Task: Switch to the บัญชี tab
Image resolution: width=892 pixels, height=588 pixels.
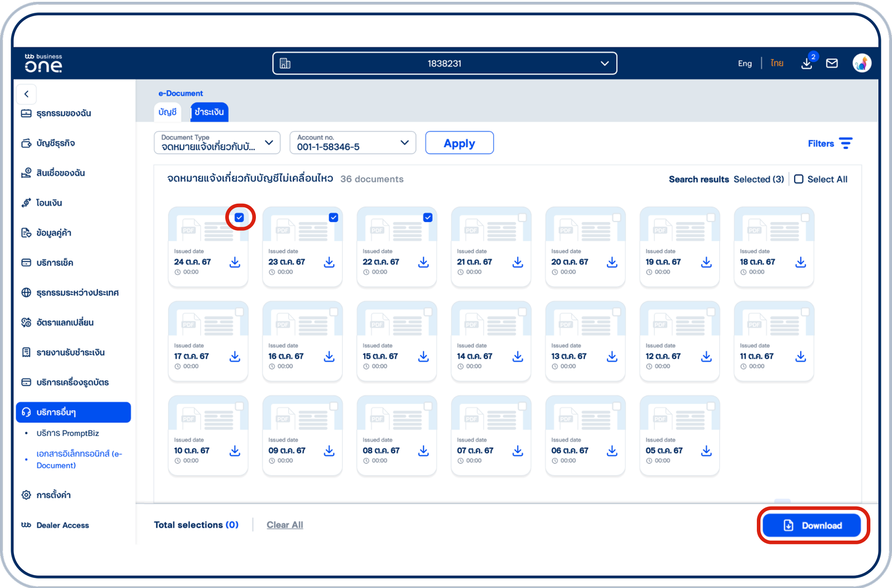Action: (167, 112)
